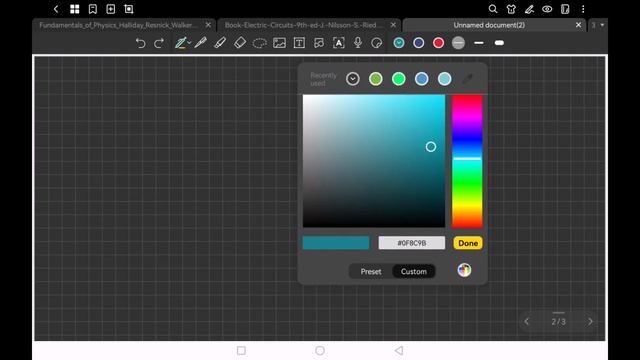Tap Android back triangle button
640x360 pixels.
[399, 351]
